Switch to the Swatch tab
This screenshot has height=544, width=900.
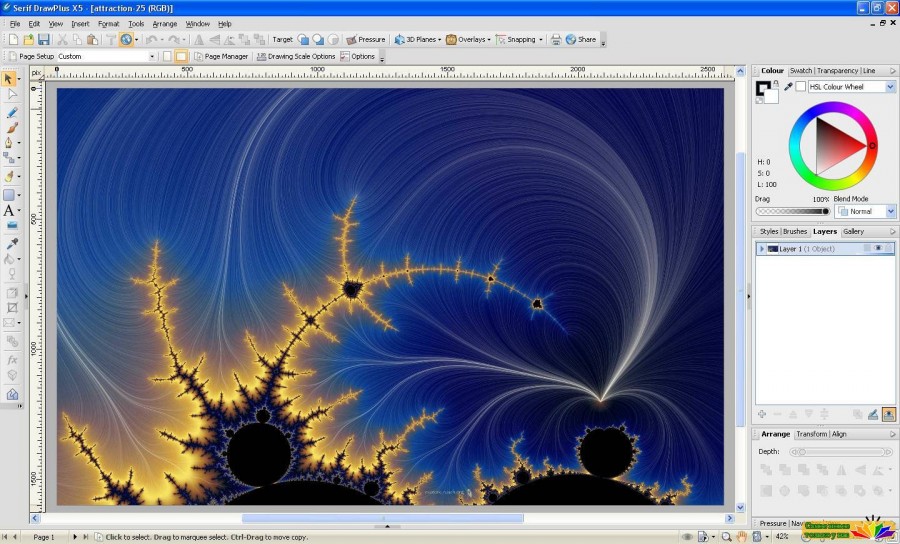tap(801, 71)
